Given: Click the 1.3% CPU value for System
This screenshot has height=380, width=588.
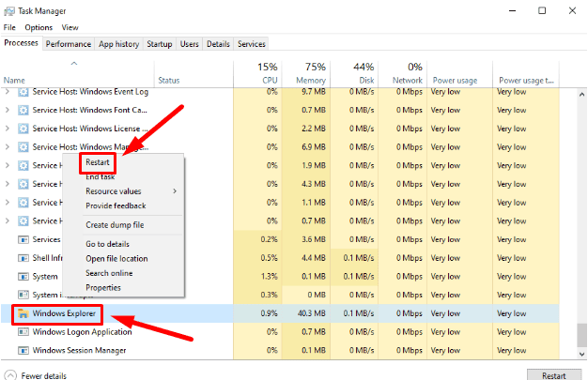Looking at the screenshot, I should 257,277.
